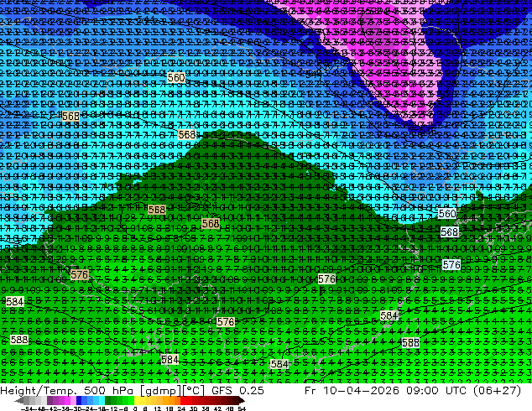The image size is (532, 411).
Task: Click the dark blue legend swatch near -30
Action: point(79,401)
